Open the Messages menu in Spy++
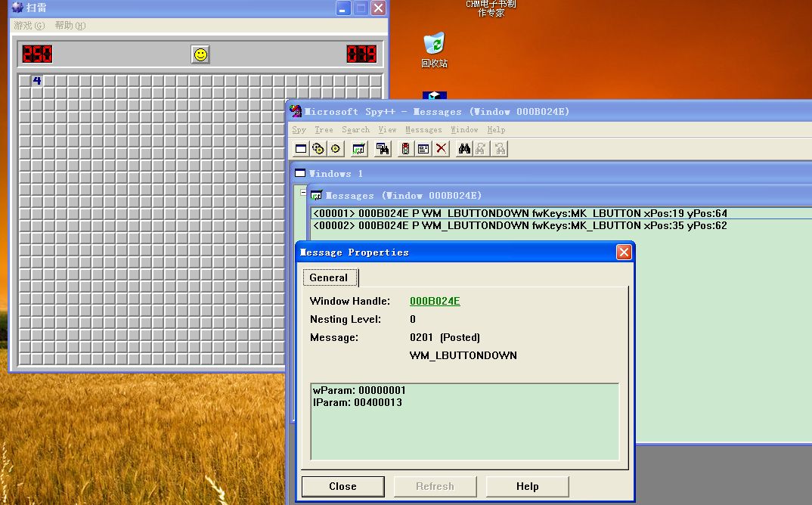The height and width of the screenshot is (505, 812). point(423,129)
